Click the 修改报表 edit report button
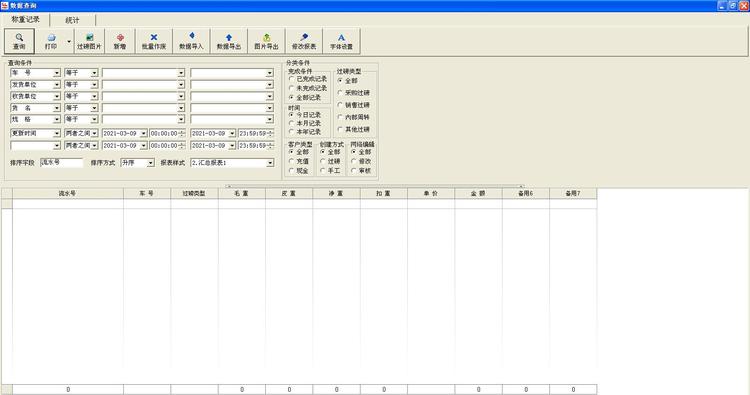The image size is (750, 395). click(304, 41)
